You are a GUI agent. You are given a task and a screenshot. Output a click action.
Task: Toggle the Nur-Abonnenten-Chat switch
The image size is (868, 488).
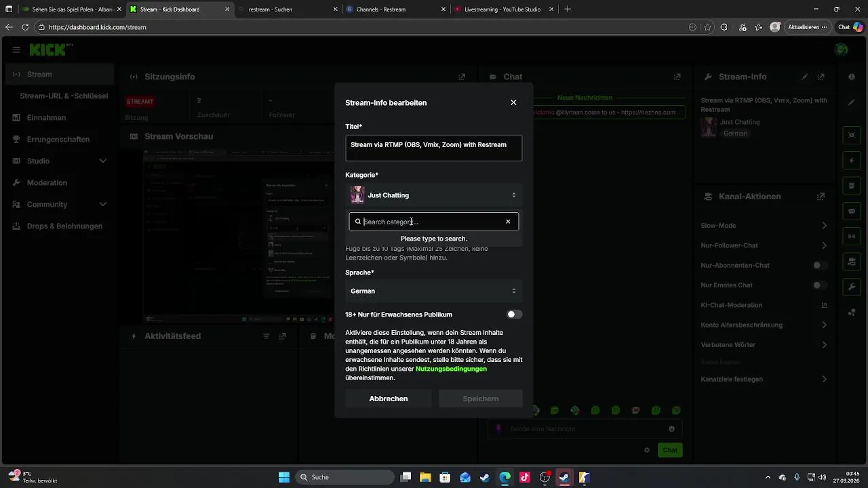pos(821,265)
